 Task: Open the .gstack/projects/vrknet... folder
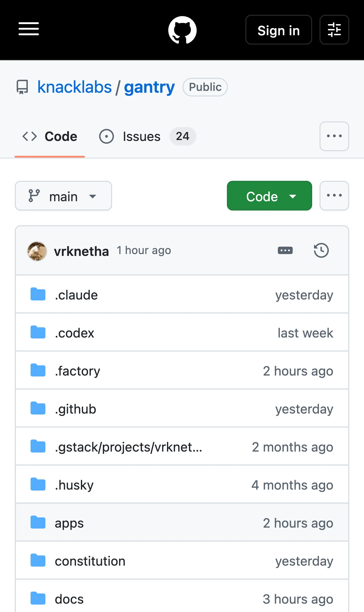[x=128, y=447]
